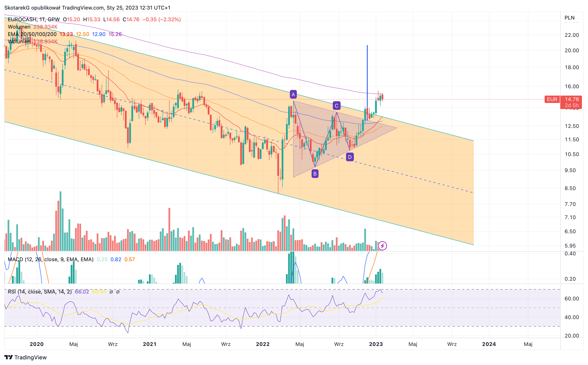Click the RSI (14, close, SMA, 14, 2) legend
The width and height of the screenshot is (588, 365).
coord(40,292)
